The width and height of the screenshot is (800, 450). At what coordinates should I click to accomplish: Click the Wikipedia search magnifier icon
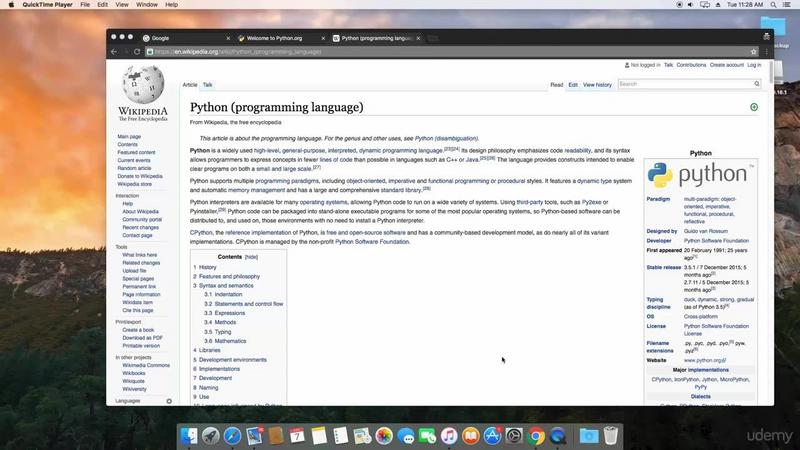pyautogui.click(x=757, y=84)
